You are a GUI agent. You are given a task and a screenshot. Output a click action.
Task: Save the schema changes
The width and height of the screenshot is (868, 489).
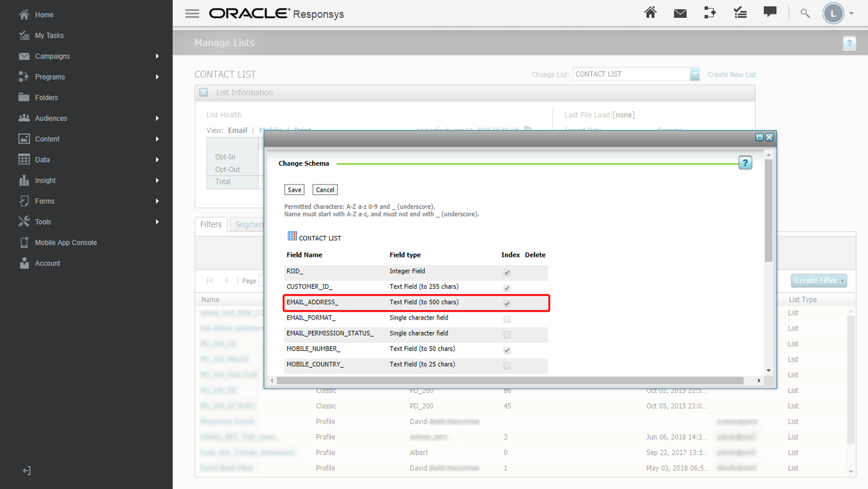point(295,190)
